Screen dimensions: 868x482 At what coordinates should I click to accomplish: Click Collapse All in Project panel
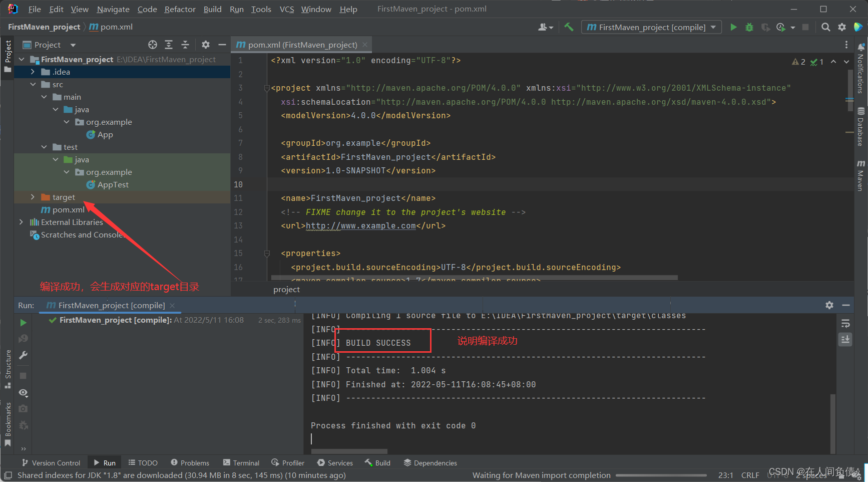(x=185, y=45)
